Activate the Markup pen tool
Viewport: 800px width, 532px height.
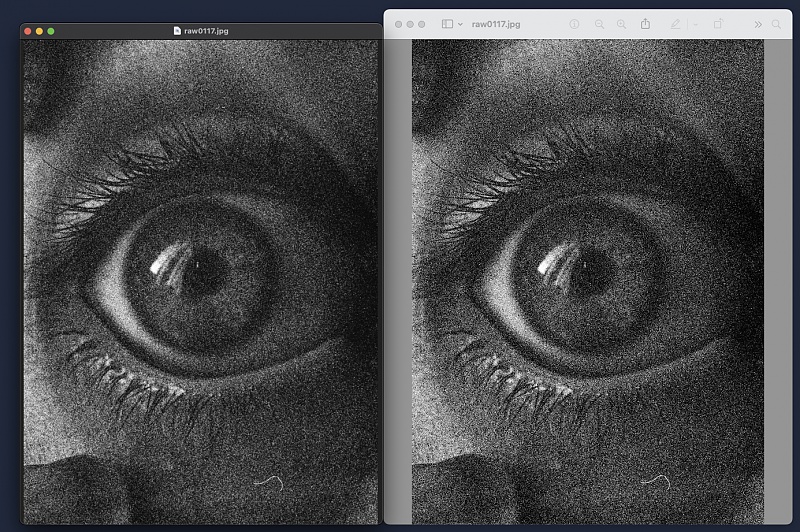(675, 24)
